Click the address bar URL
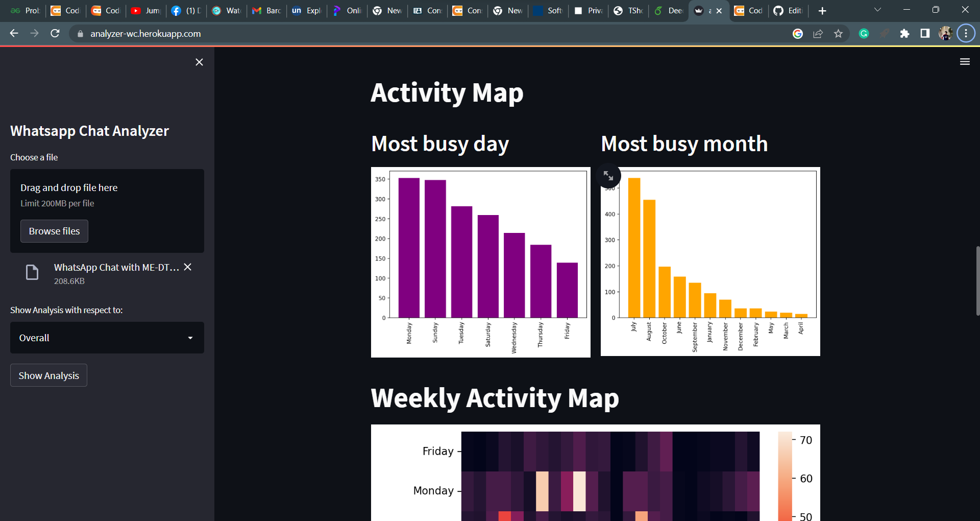This screenshot has width=980, height=521. pos(145,34)
